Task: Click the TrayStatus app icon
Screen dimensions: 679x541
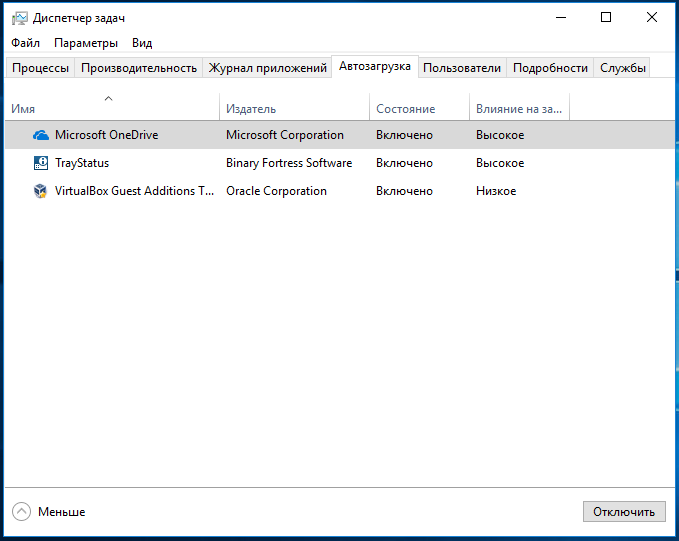Action: (x=41, y=163)
